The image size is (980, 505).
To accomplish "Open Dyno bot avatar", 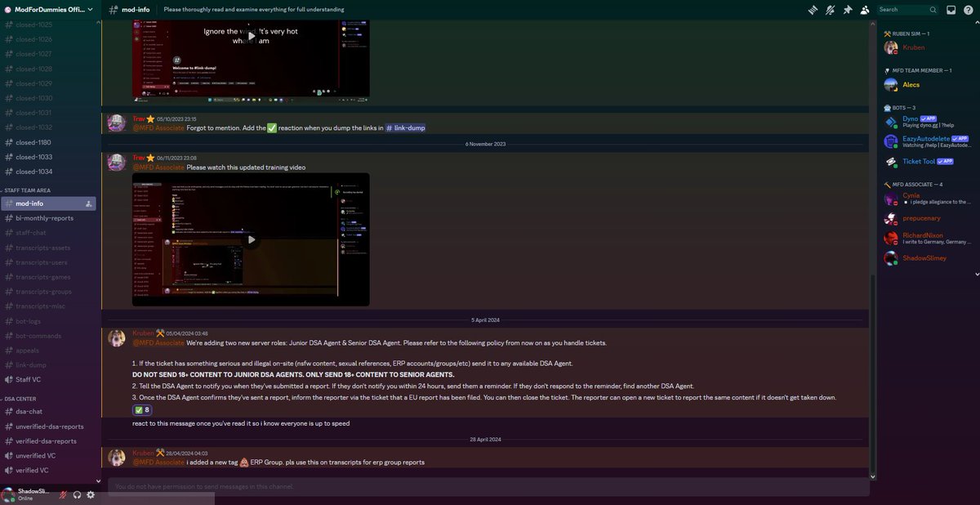I will 890,121.
